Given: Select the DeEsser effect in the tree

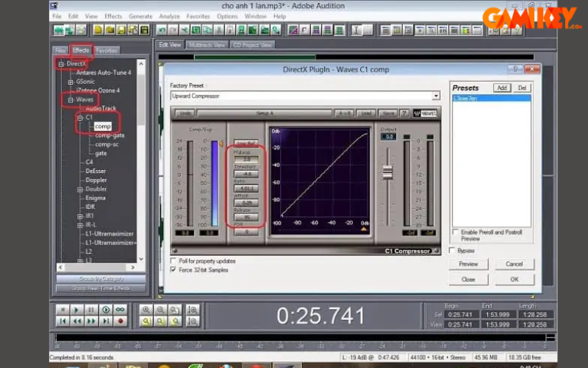Looking at the screenshot, I should pyautogui.click(x=96, y=171).
